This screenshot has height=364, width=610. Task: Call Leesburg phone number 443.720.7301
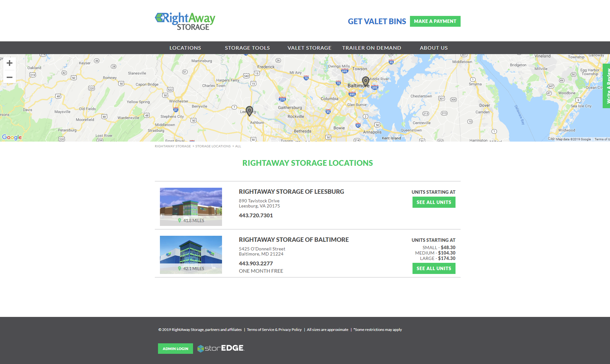pos(256,215)
